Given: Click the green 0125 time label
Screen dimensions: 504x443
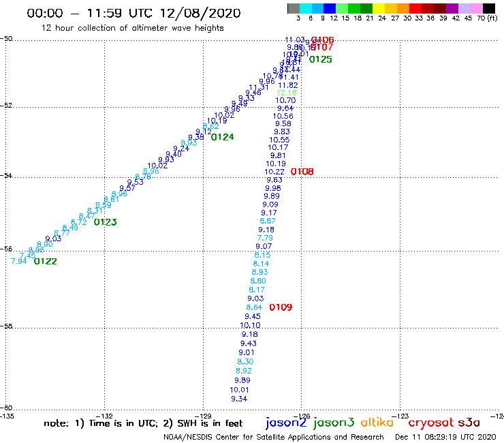Looking at the screenshot, I should [x=321, y=59].
